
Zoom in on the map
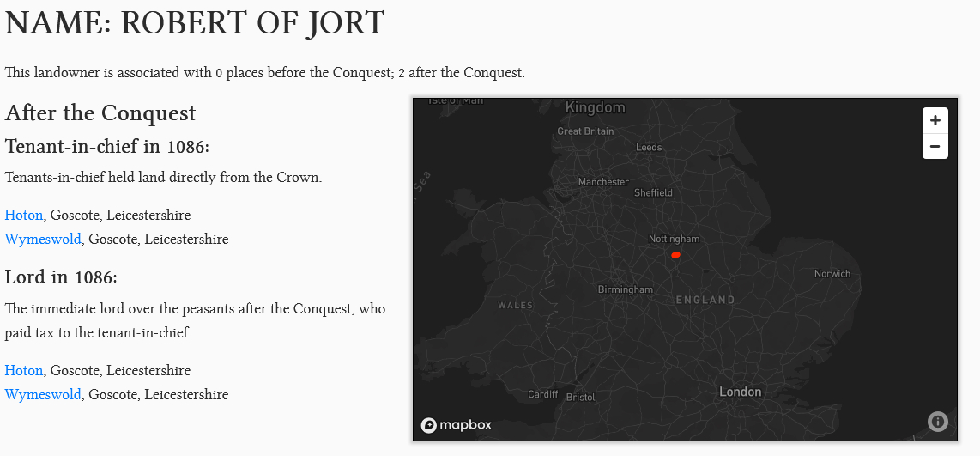point(935,121)
